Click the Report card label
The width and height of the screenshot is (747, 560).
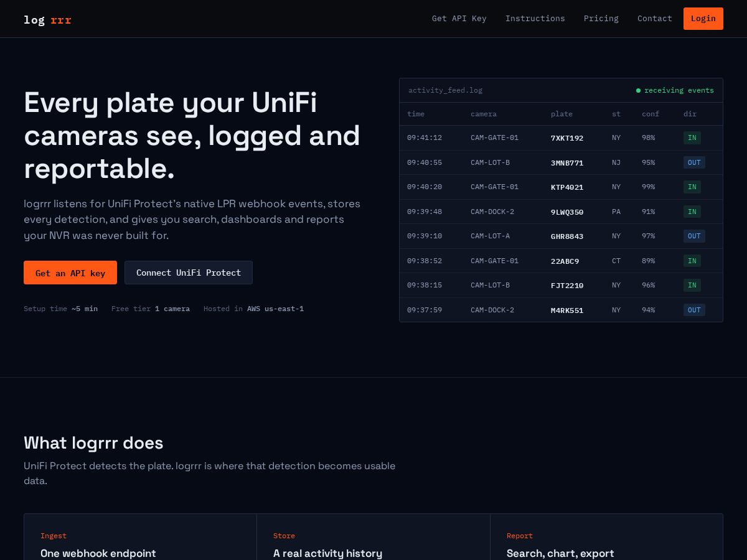[520, 536]
